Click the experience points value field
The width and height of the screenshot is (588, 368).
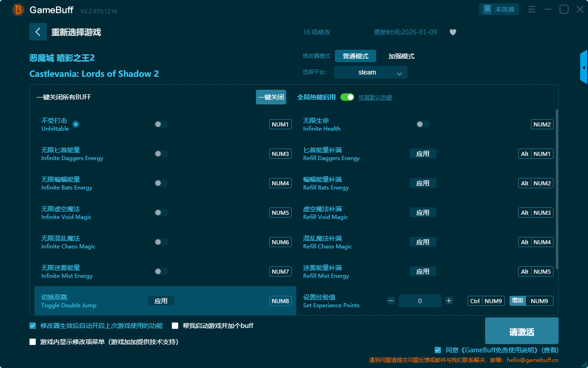420,301
